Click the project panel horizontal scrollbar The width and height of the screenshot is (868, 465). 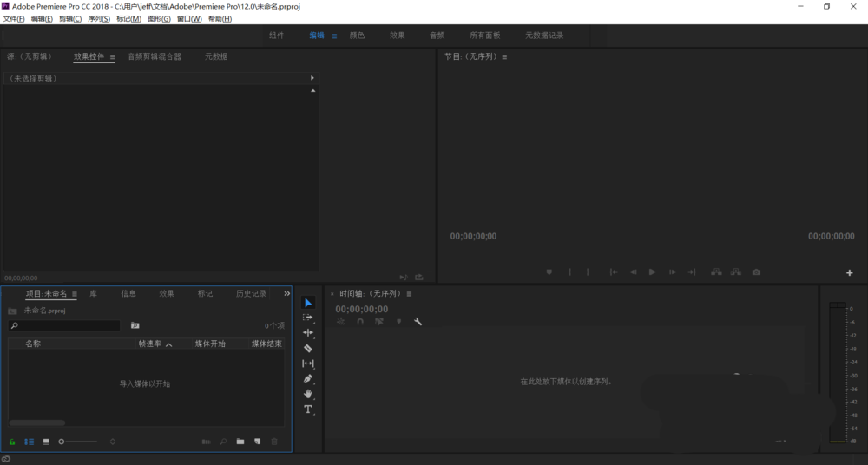point(37,423)
